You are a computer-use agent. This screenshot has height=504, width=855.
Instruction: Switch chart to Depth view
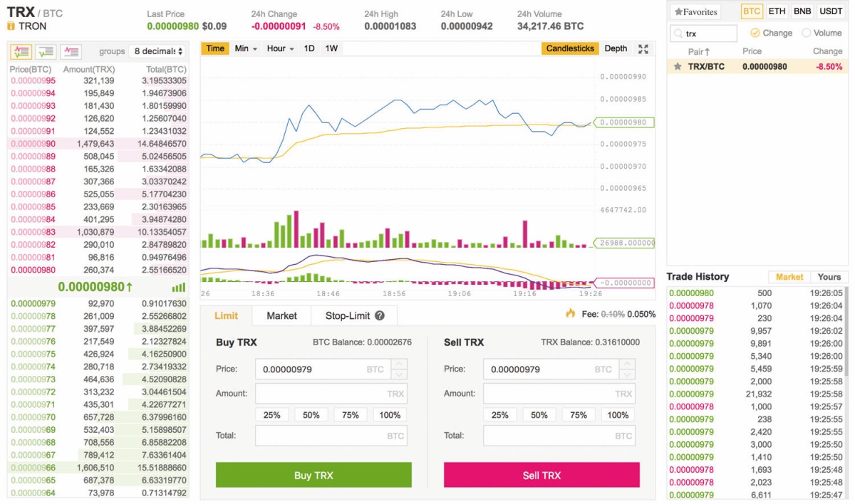point(616,48)
